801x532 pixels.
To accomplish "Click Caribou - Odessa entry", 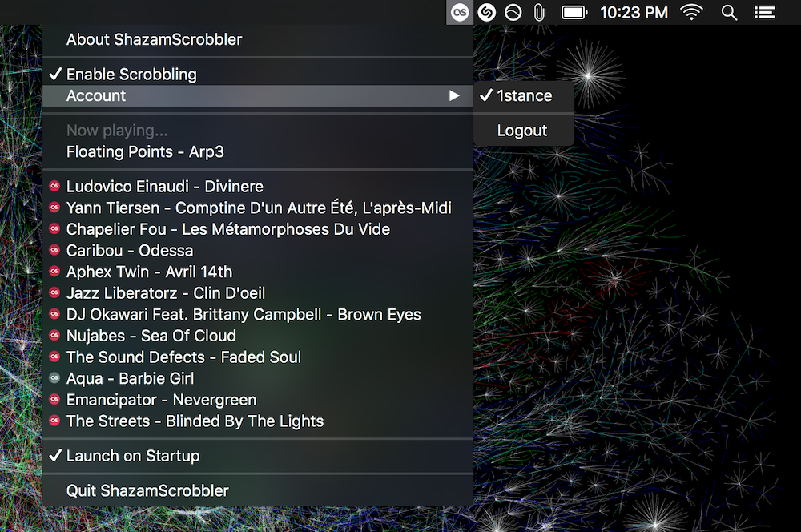I will pyautogui.click(x=258, y=251).
